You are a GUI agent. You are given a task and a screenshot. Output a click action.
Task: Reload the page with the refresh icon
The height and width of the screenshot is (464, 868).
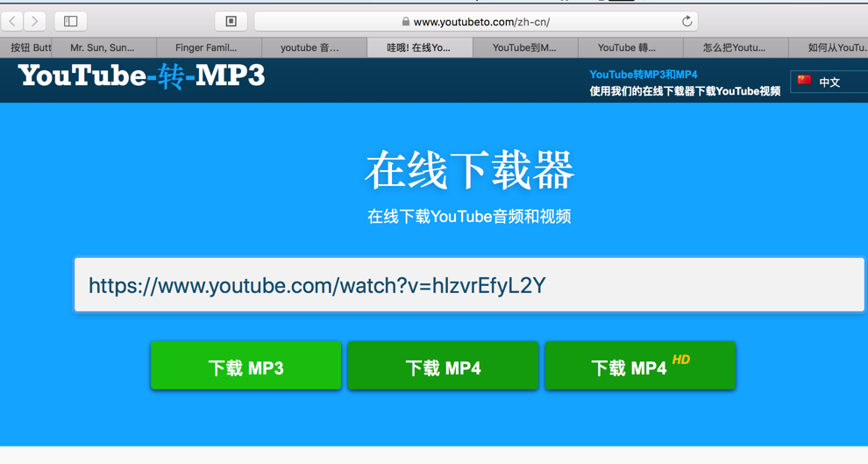(x=687, y=22)
